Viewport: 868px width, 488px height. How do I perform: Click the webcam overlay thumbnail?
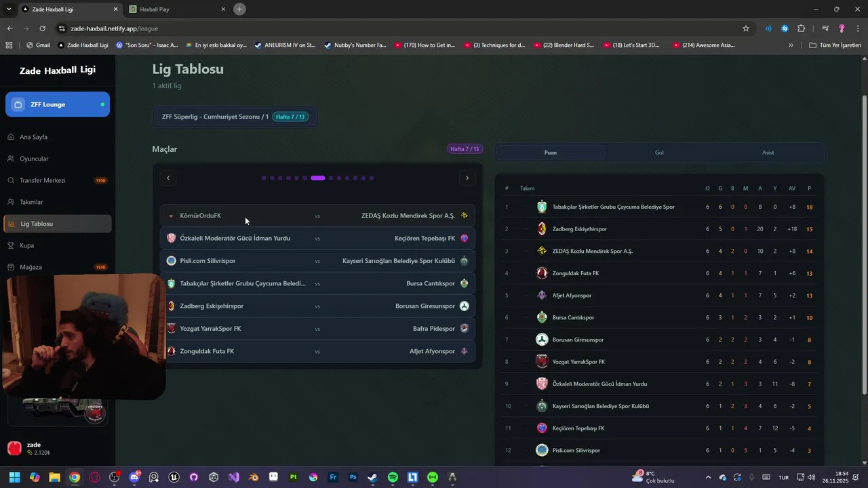83,336
